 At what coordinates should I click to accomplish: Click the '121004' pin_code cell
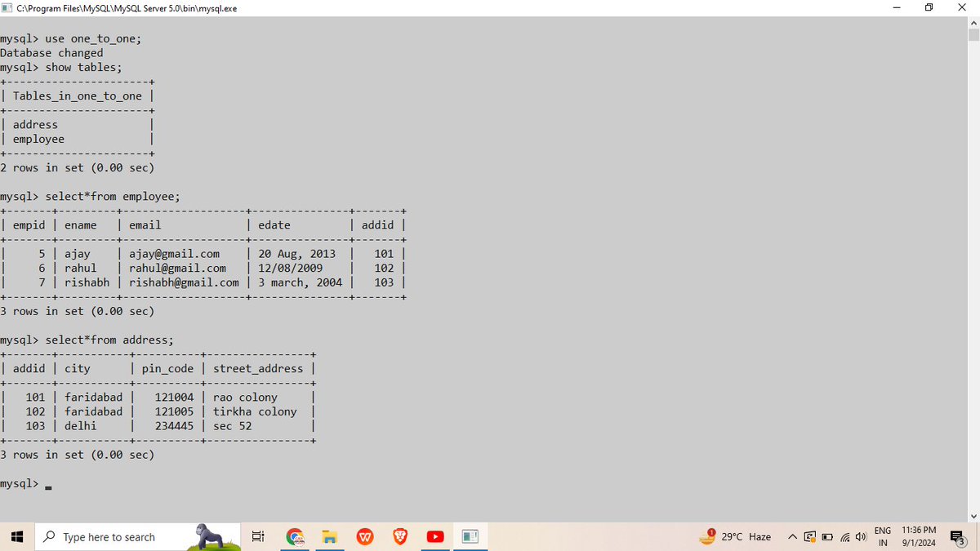pos(174,397)
